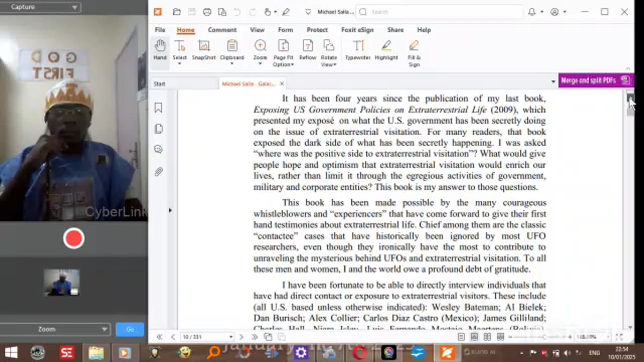Close the Michael Salla document tab
644x362 pixels.
[x=282, y=83]
